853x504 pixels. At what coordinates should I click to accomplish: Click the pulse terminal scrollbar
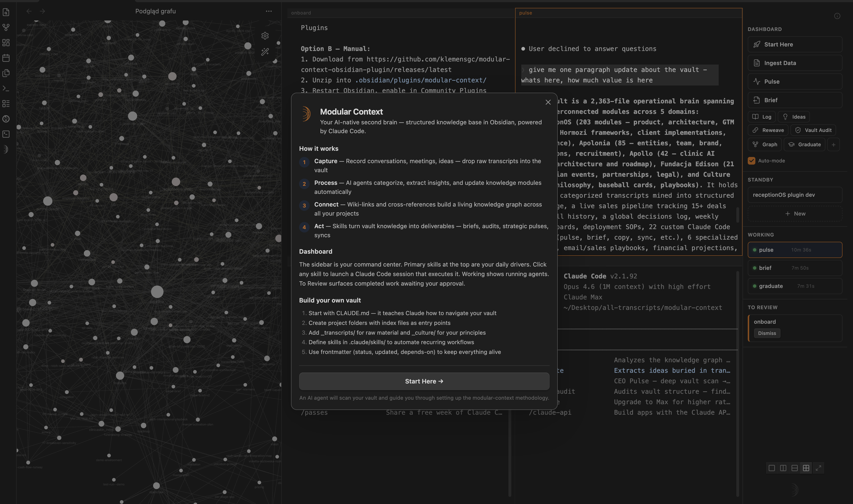[x=738, y=215]
